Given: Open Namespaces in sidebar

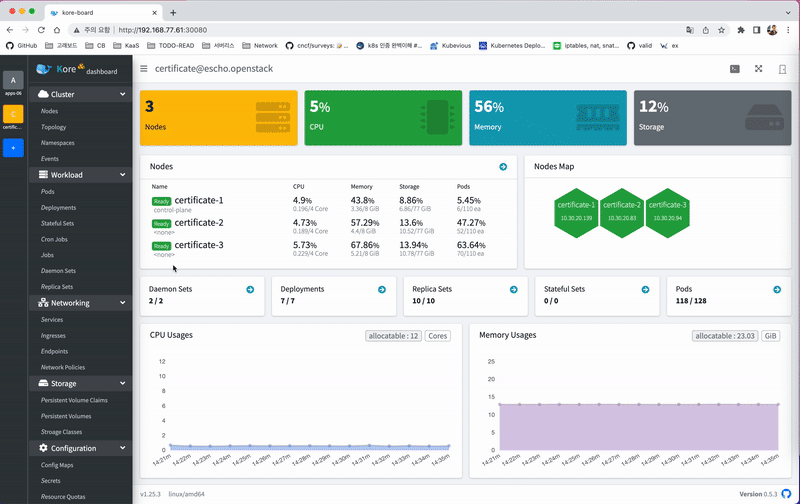Looking at the screenshot, I should click(58, 143).
